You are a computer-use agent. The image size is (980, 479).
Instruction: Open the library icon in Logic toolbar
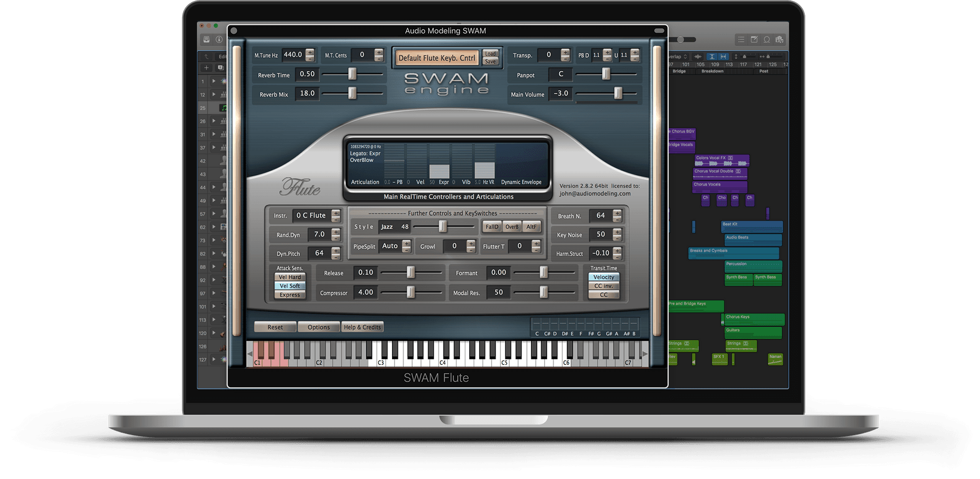[x=207, y=39]
